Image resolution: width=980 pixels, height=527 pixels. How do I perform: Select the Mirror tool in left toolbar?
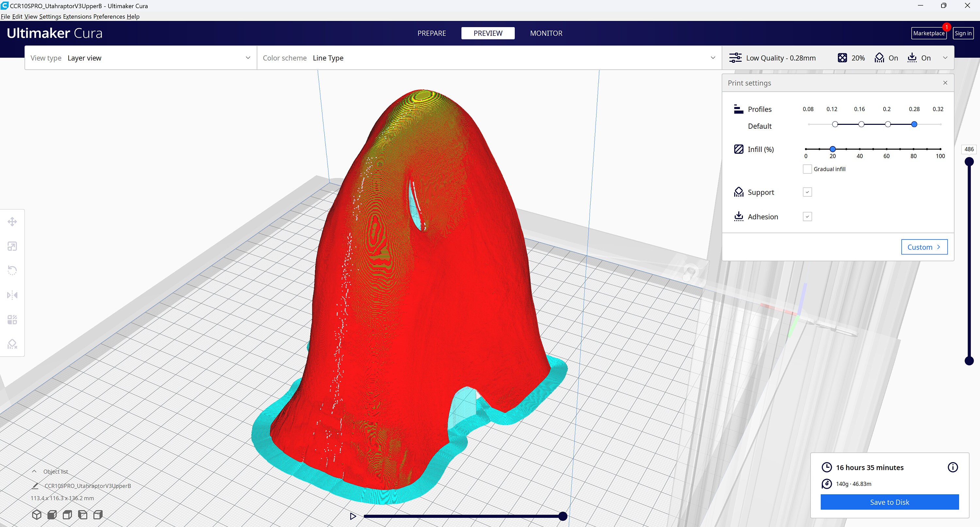pos(12,295)
